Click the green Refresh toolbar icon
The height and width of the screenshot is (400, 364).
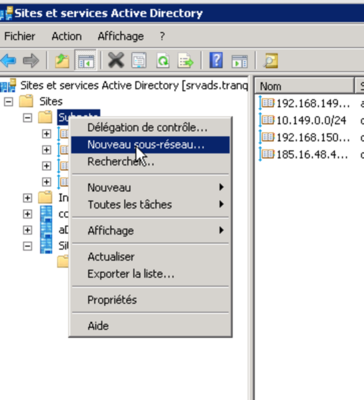[163, 61]
